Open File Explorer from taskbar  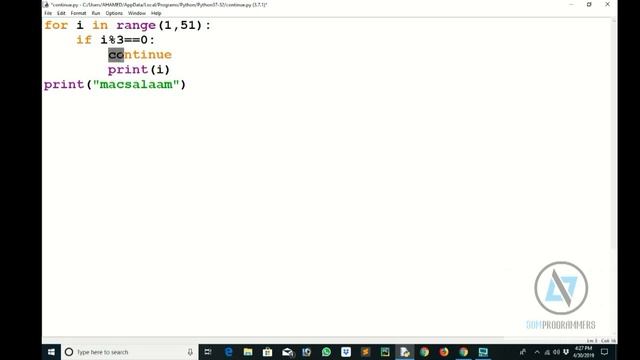click(248, 352)
